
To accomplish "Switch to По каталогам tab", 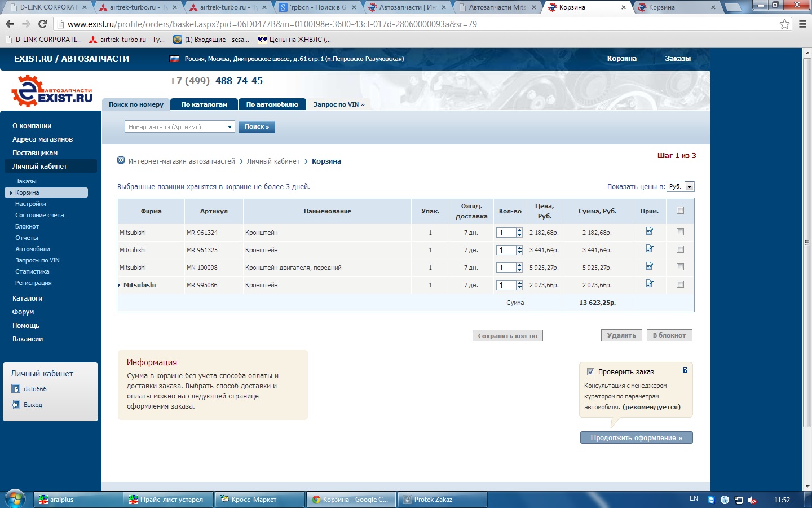I will click(204, 104).
